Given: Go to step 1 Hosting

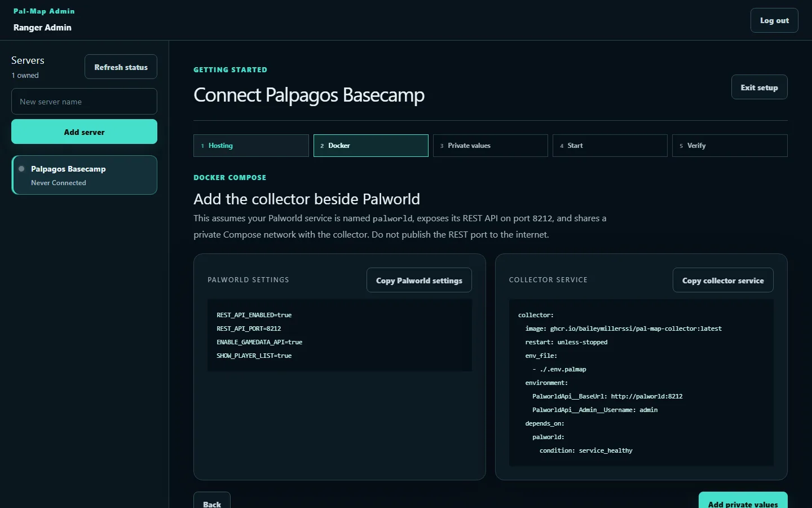Looking at the screenshot, I should click(251, 146).
